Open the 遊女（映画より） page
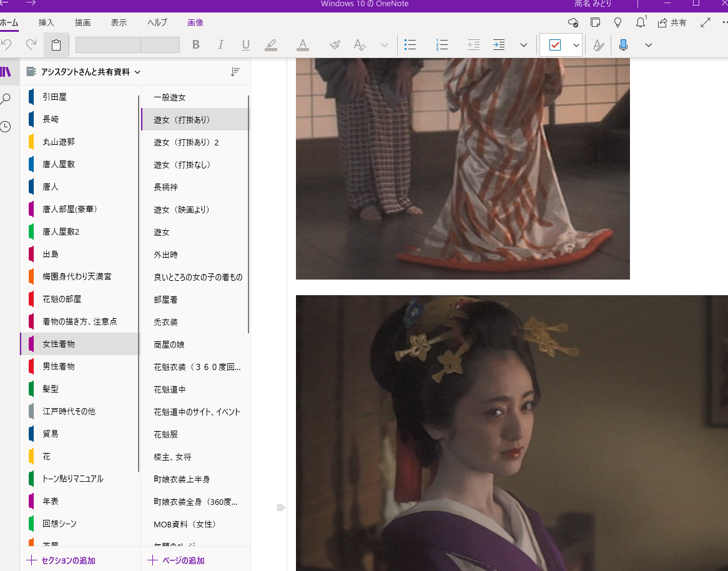This screenshot has width=728, height=571. [x=195, y=210]
